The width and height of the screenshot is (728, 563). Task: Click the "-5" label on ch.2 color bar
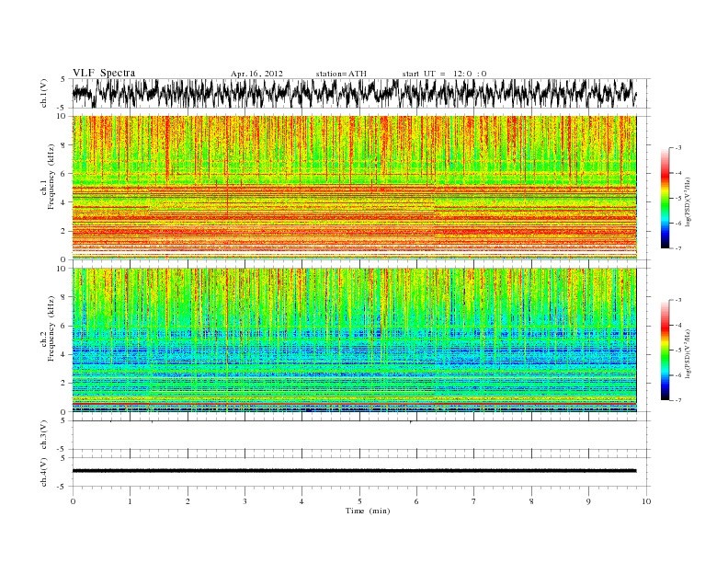pyautogui.click(x=678, y=350)
